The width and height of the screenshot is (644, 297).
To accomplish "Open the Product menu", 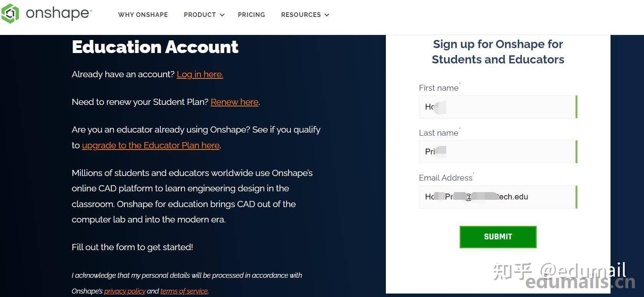I will pyautogui.click(x=200, y=15).
